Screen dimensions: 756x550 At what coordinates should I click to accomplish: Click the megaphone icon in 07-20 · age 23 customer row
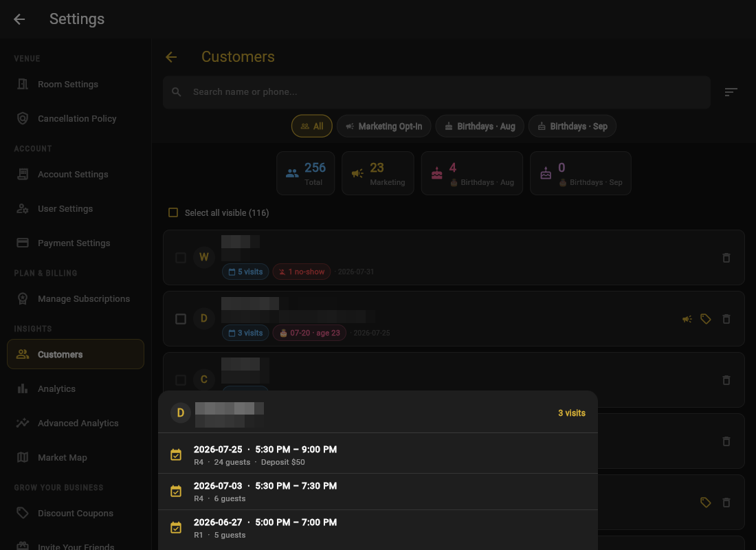687,319
